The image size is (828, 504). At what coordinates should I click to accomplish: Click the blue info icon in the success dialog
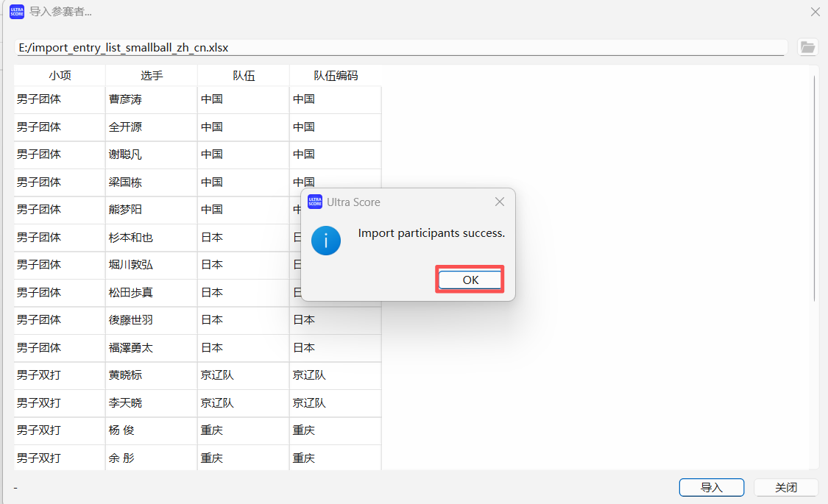click(326, 241)
